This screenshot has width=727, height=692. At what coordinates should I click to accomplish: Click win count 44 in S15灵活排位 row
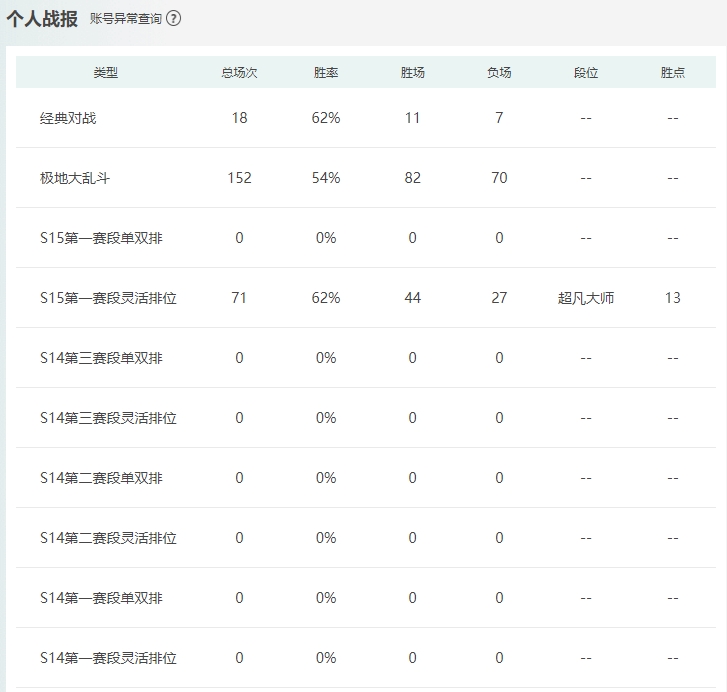[x=412, y=298]
